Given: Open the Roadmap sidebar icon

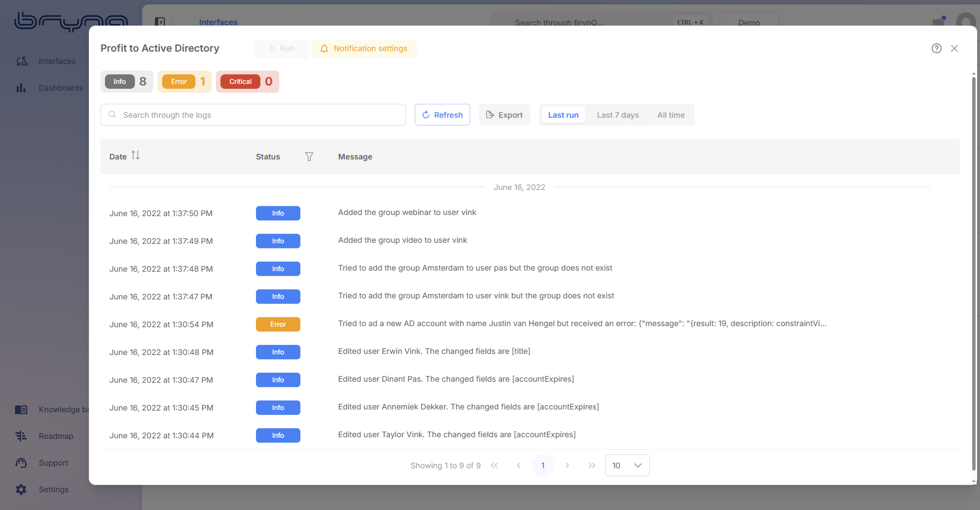Looking at the screenshot, I should (x=21, y=436).
